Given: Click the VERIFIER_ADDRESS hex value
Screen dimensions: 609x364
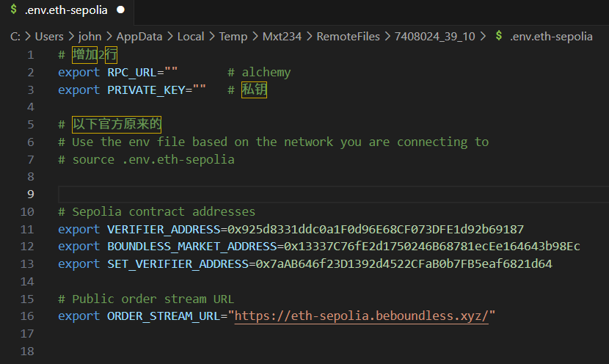Looking at the screenshot, I should pos(376,229).
